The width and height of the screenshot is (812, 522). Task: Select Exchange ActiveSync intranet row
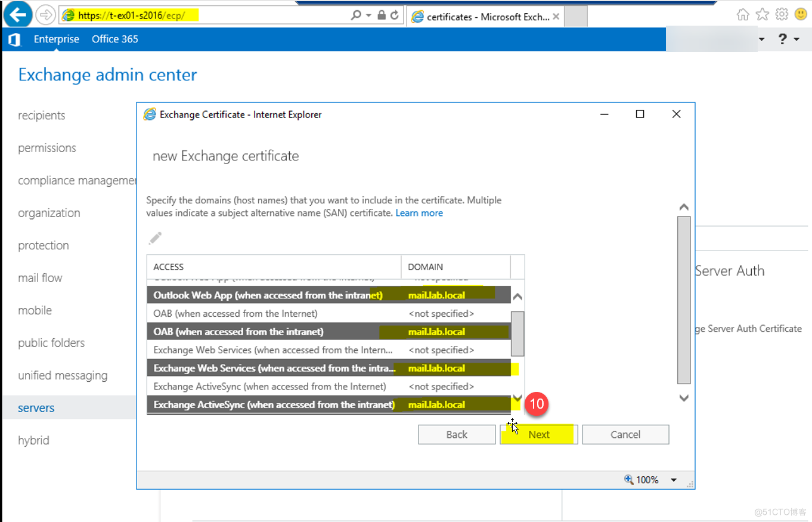[x=329, y=404]
